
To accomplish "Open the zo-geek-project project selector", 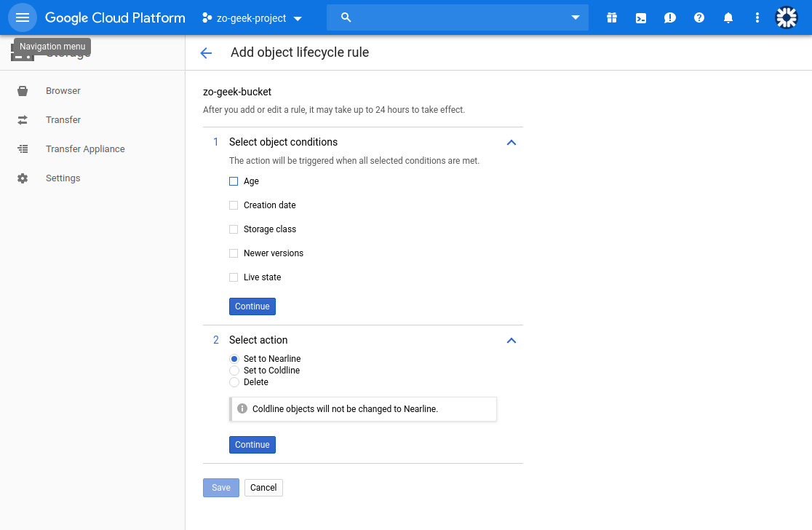I will point(252,18).
